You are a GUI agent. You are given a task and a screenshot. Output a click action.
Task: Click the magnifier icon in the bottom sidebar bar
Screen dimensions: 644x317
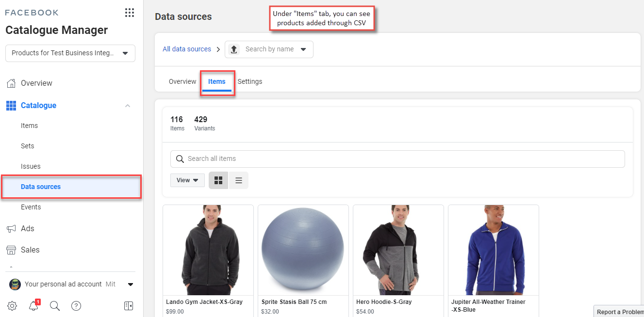[x=55, y=305]
